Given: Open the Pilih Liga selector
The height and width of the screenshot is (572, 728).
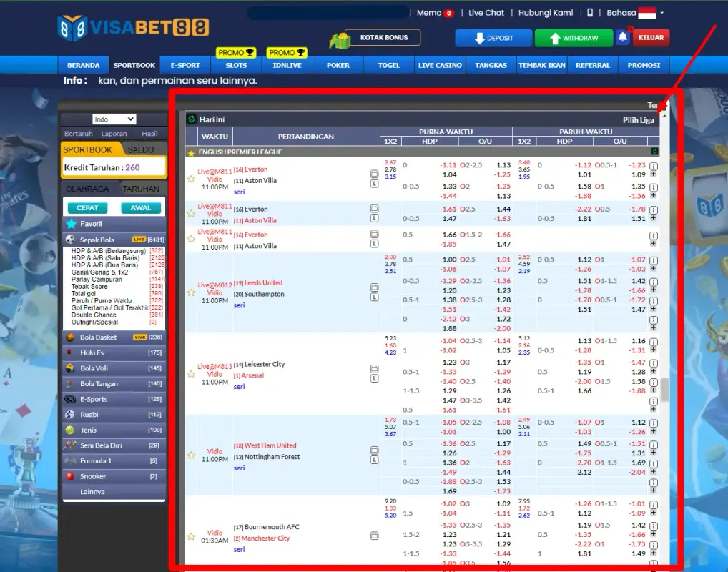Looking at the screenshot, I should coord(638,120).
